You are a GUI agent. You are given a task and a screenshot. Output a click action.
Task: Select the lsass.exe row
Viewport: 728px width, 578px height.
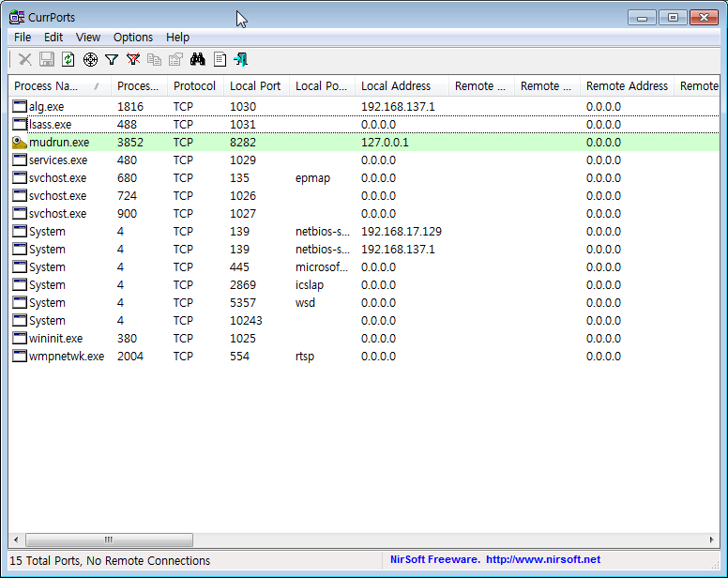51,125
